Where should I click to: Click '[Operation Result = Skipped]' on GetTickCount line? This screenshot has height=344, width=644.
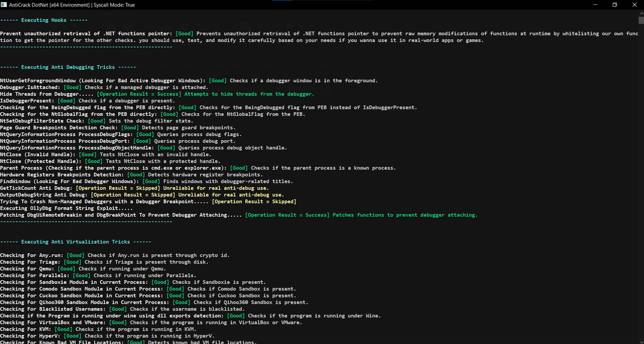point(118,188)
